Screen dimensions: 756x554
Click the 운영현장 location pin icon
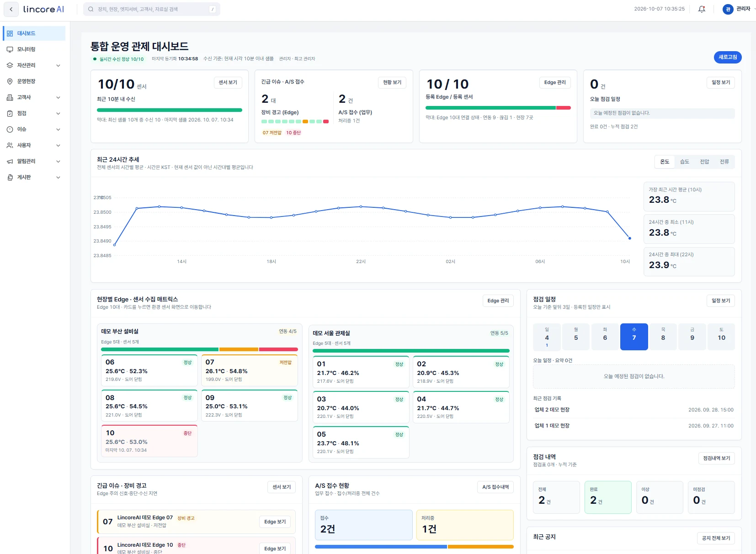pyautogui.click(x=10, y=81)
